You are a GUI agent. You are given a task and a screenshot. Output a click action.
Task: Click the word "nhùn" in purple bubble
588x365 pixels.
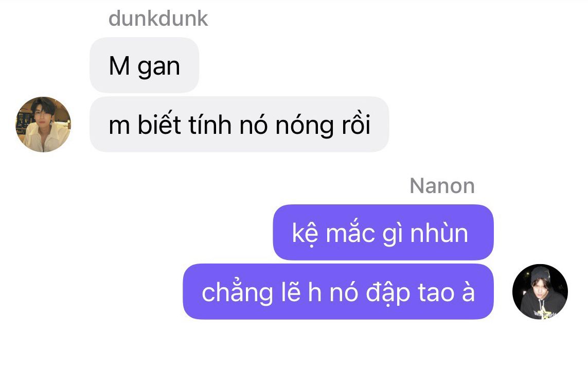pyautogui.click(x=439, y=233)
